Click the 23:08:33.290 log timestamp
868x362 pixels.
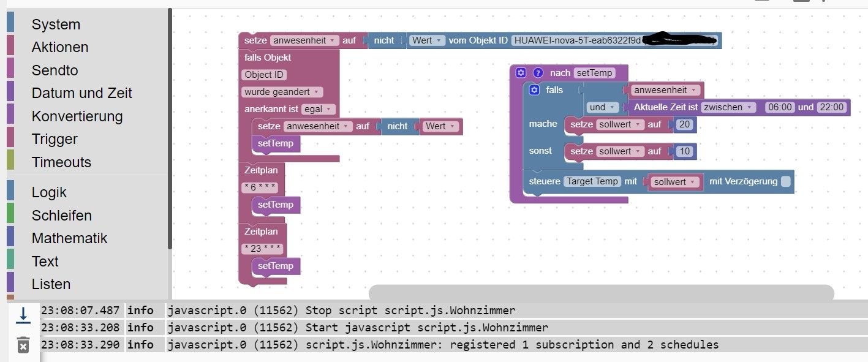[x=80, y=345]
